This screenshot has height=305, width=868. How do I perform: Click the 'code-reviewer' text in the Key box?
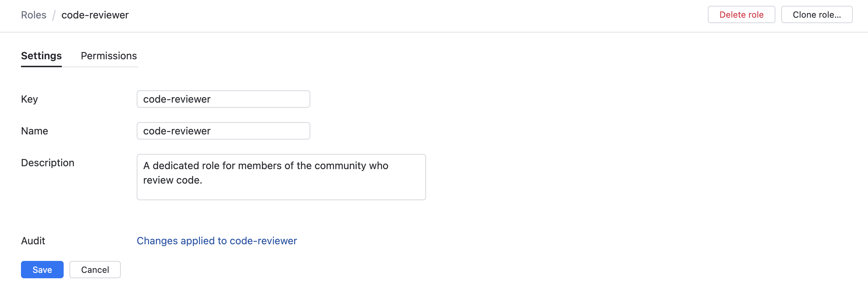pos(177,99)
